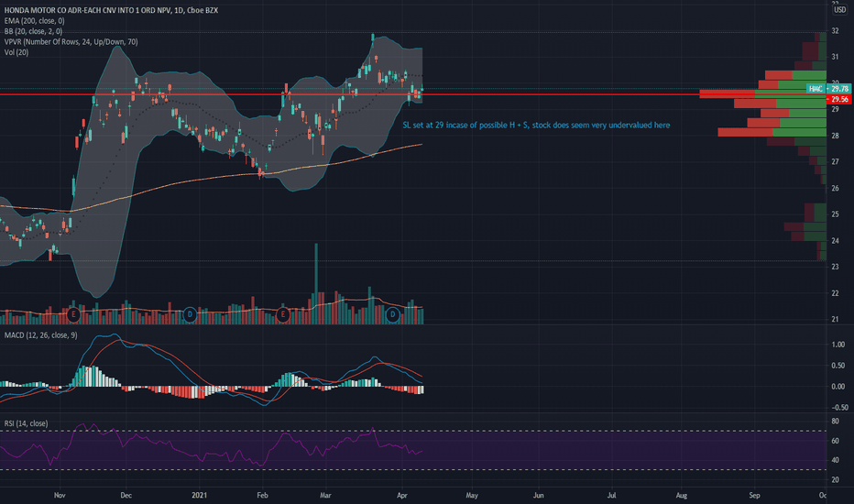Click the 25 level on price axis
This screenshot has width=854, height=504.
tap(835, 214)
